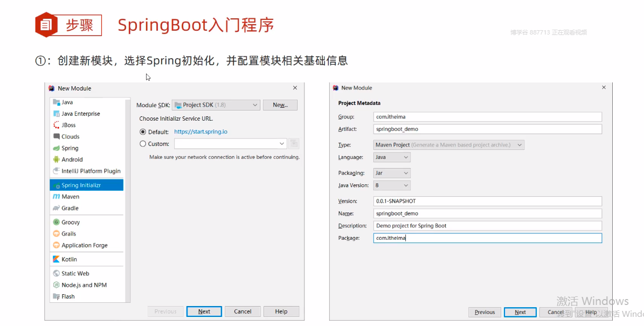Click the Package input field
The height and width of the screenshot is (326, 644).
pos(488,238)
